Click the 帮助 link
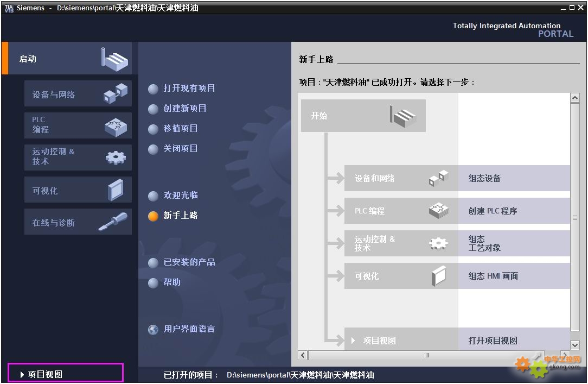Viewport: 588px width, 384px height. 172,282
